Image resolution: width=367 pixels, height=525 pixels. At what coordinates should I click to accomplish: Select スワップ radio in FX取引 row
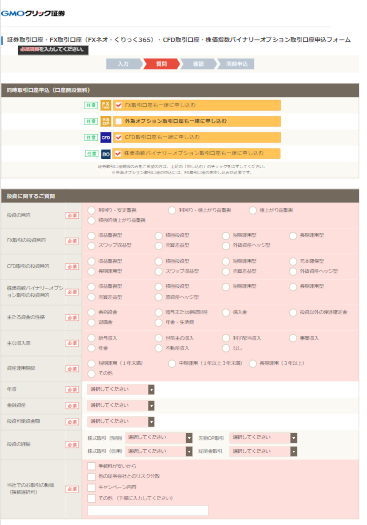click(x=91, y=245)
